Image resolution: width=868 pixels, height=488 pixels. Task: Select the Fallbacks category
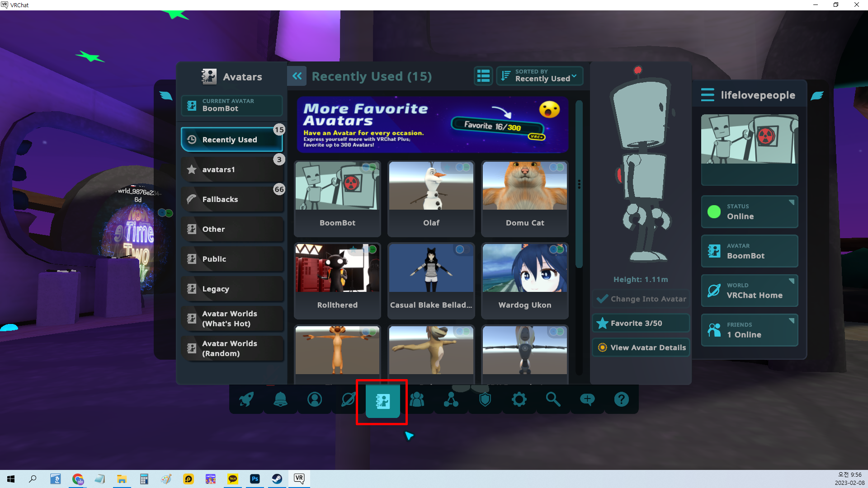coord(232,199)
